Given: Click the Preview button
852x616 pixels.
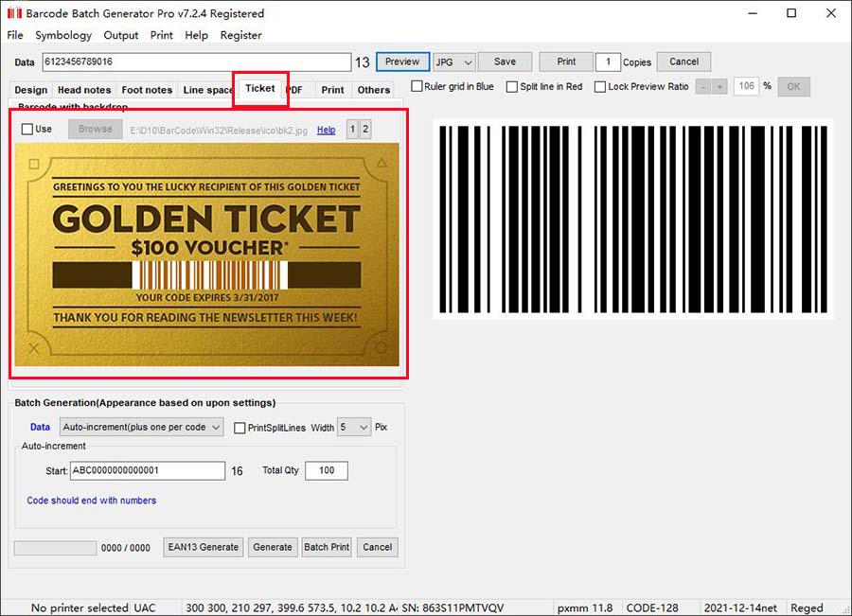Looking at the screenshot, I should pyautogui.click(x=402, y=62).
